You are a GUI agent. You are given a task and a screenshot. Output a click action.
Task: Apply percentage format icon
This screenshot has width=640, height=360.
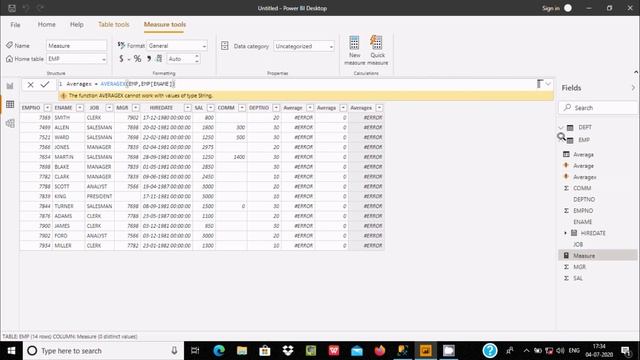click(138, 59)
